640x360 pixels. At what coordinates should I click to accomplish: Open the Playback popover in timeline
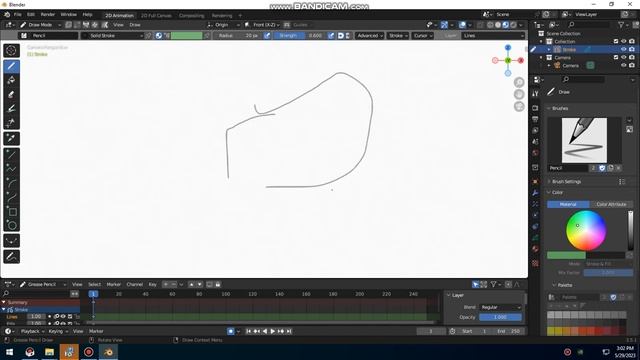coord(32,331)
